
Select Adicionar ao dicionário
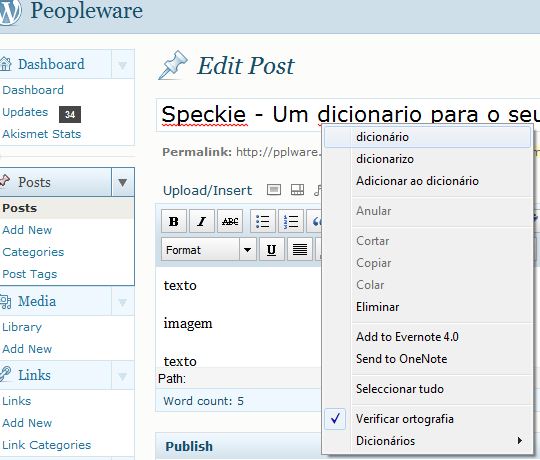pos(427,181)
